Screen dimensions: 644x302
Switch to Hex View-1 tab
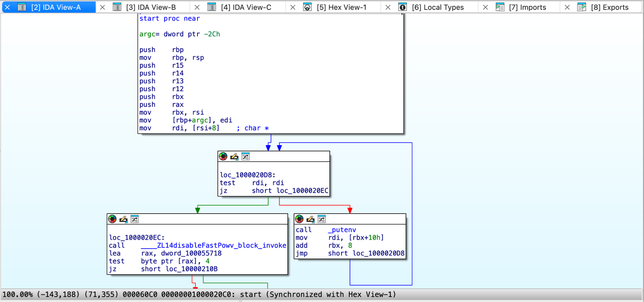[x=342, y=7]
